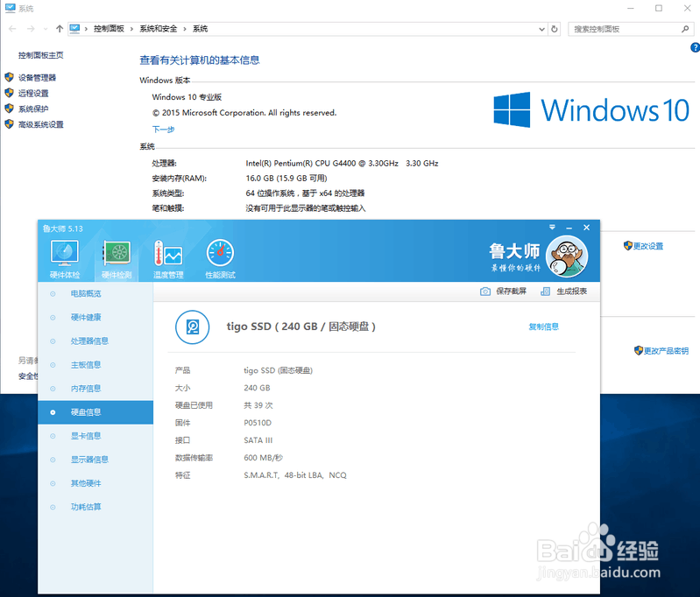This screenshot has width=700, height=597.
Task: Expand the chevron after 控制面板 in breadcrumb
Action: [131, 29]
